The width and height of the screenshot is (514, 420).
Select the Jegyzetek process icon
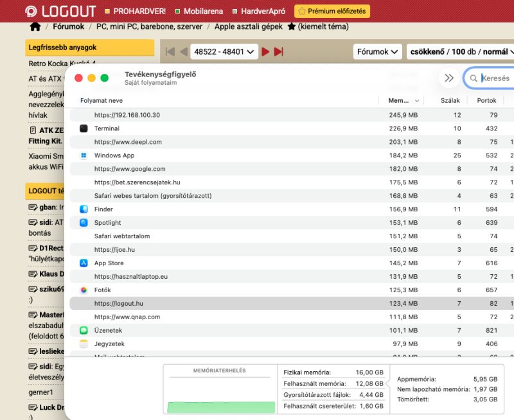pyautogui.click(x=84, y=344)
